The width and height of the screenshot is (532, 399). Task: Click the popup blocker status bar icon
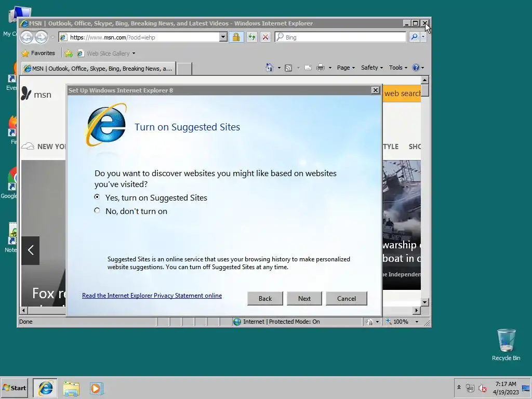(x=369, y=322)
